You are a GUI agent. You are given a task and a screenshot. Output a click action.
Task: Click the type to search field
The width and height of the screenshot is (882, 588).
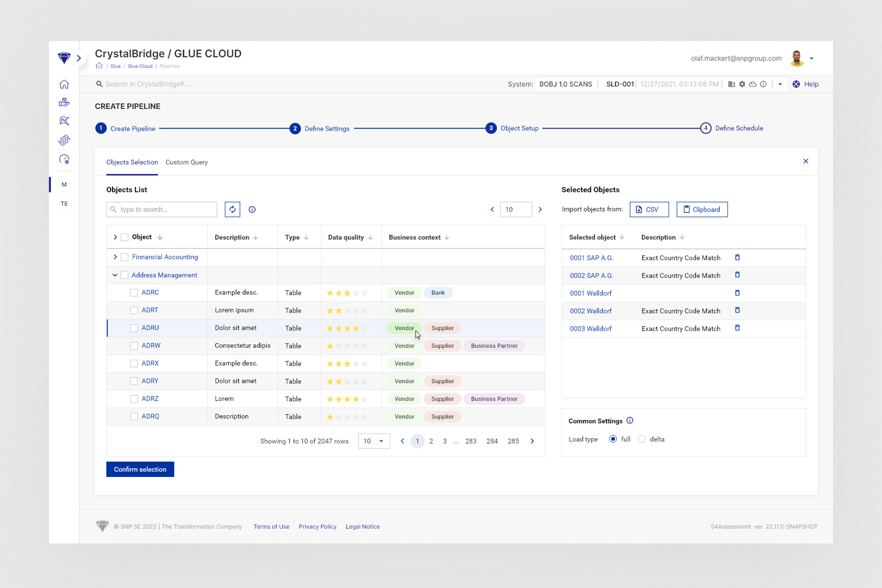coord(167,210)
